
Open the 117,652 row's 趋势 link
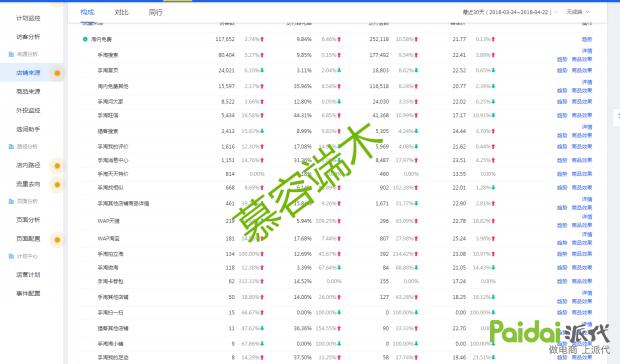(587, 39)
